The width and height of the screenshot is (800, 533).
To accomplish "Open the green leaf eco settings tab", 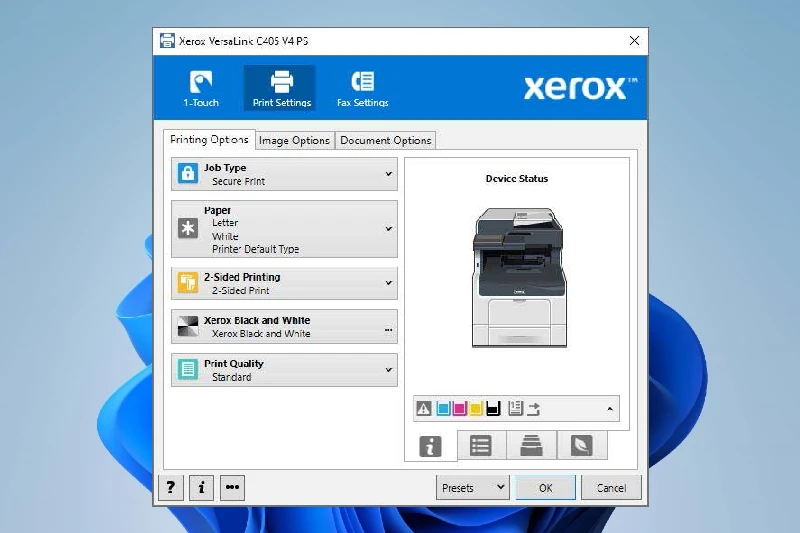I will pos(581,446).
